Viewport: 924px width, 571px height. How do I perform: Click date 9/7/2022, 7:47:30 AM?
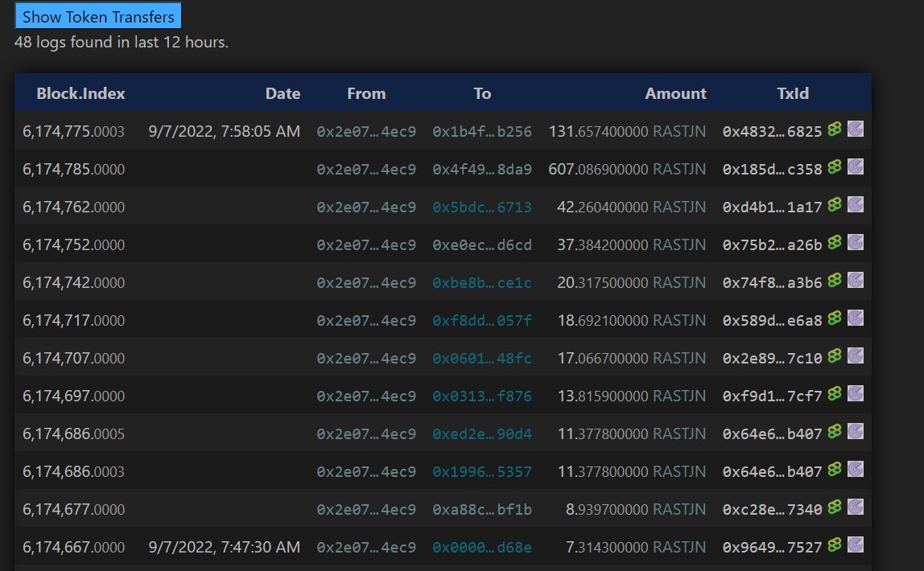tap(225, 547)
